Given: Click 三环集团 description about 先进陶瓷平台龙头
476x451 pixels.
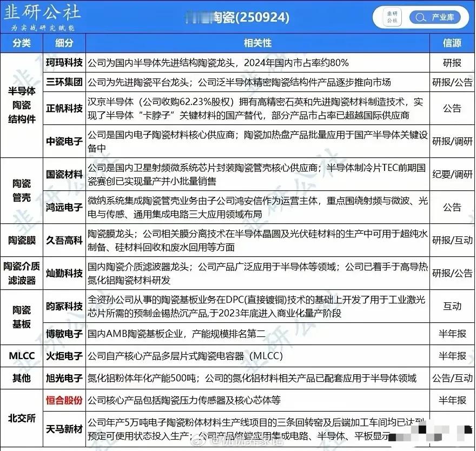Looking at the screenshot, I should tap(239, 82).
